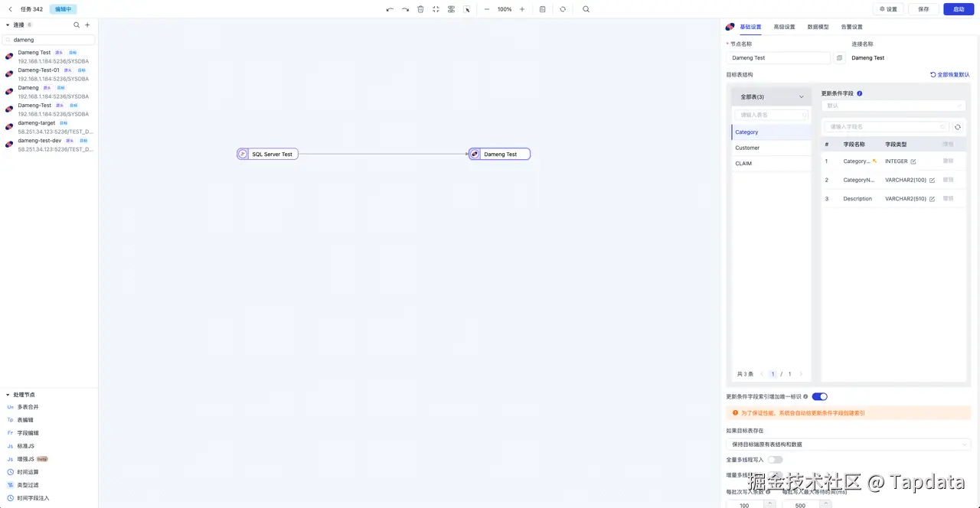
Task: Collapse the 处理节点 section
Action: [8, 395]
